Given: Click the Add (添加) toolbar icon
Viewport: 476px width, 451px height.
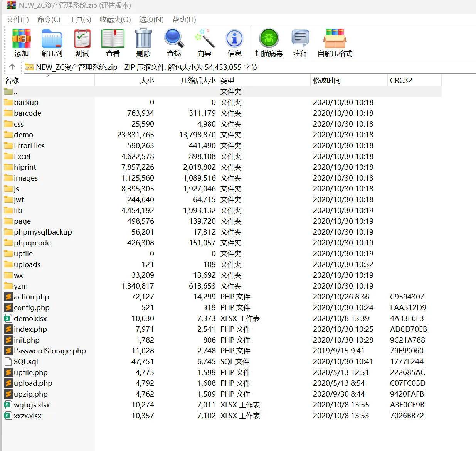Looking at the screenshot, I should (22, 39).
